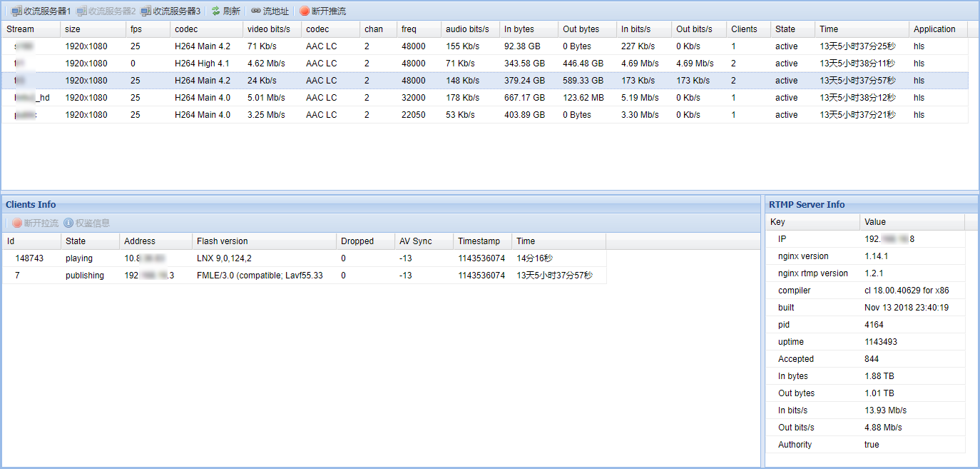
Task: Click the 收流服务器1 server icon
Action: pos(16,11)
